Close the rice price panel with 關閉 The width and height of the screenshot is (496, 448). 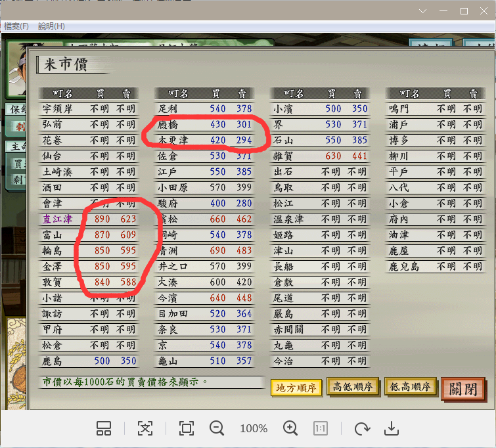click(462, 389)
